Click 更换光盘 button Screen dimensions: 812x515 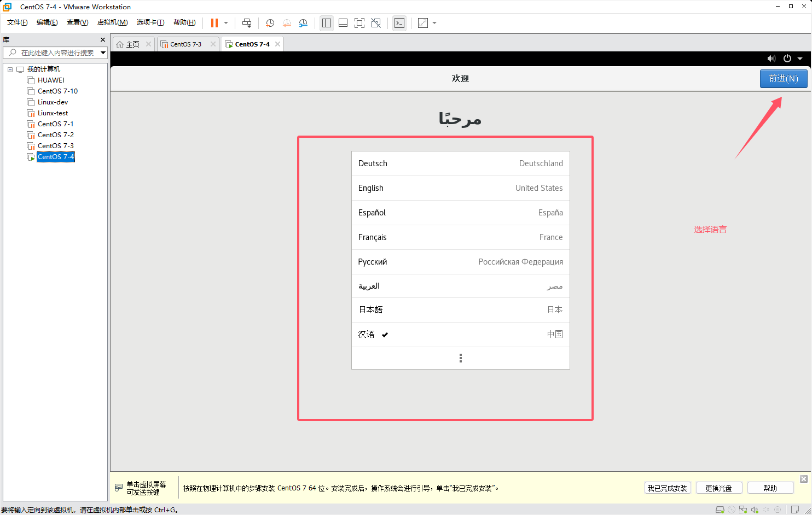(x=719, y=488)
